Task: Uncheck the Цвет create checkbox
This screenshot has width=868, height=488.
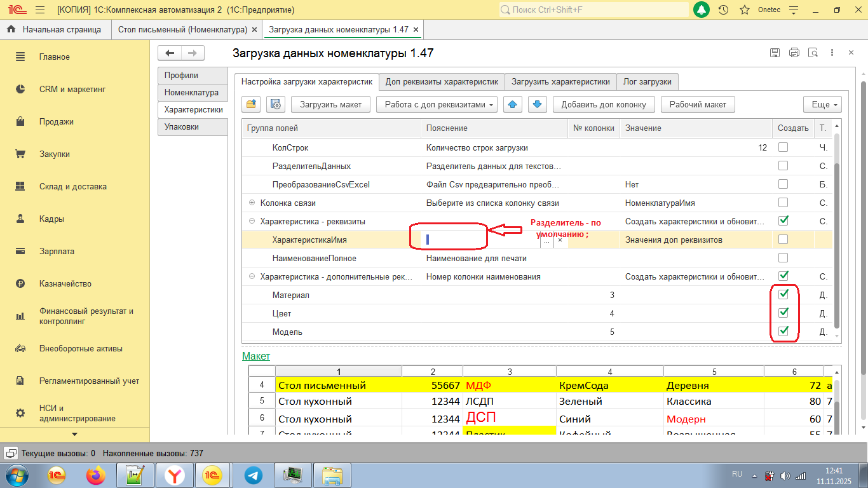Action: click(x=783, y=313)
